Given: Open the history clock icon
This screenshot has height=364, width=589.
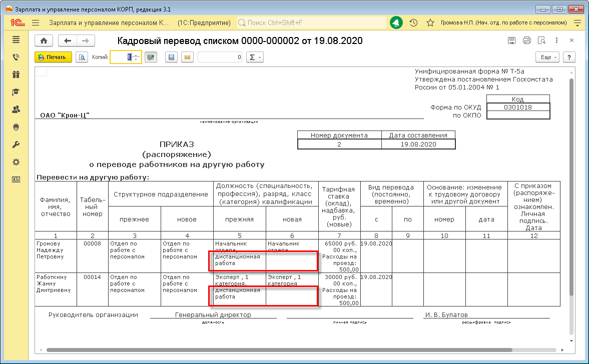Looking at the screenshot, I should (x=413, y=23).
